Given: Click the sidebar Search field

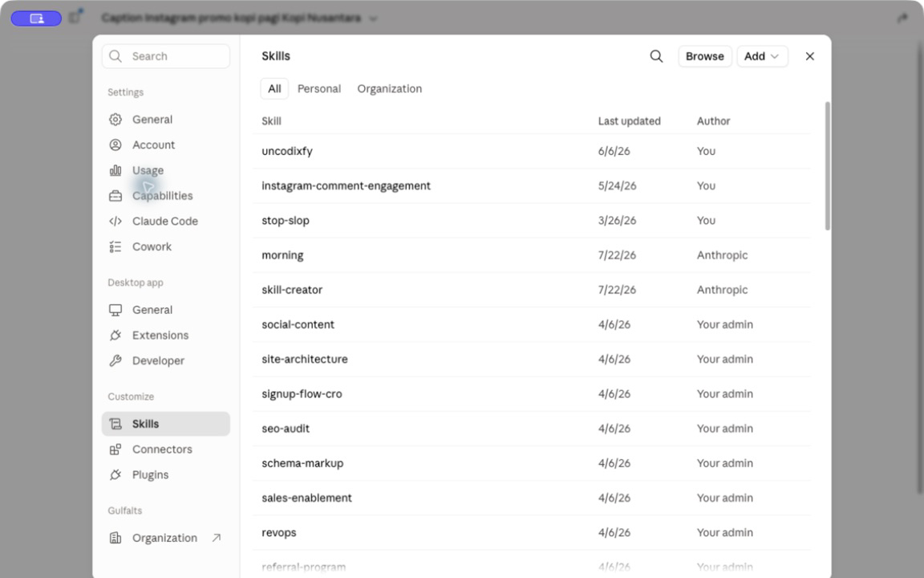Looking at the screenshot, I should pyautogui.click(x=165, y=56).
